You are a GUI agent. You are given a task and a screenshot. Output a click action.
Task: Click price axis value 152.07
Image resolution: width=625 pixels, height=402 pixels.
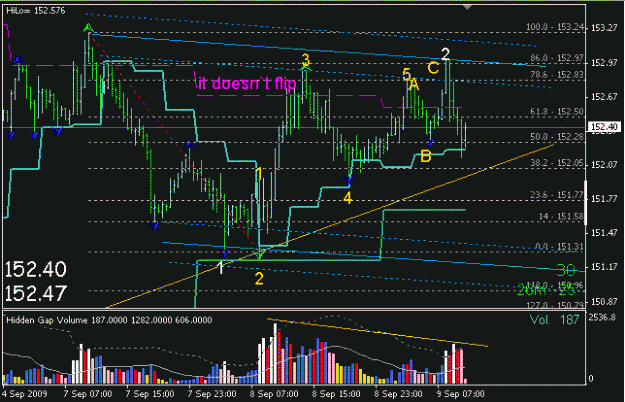tap(604, 165)
